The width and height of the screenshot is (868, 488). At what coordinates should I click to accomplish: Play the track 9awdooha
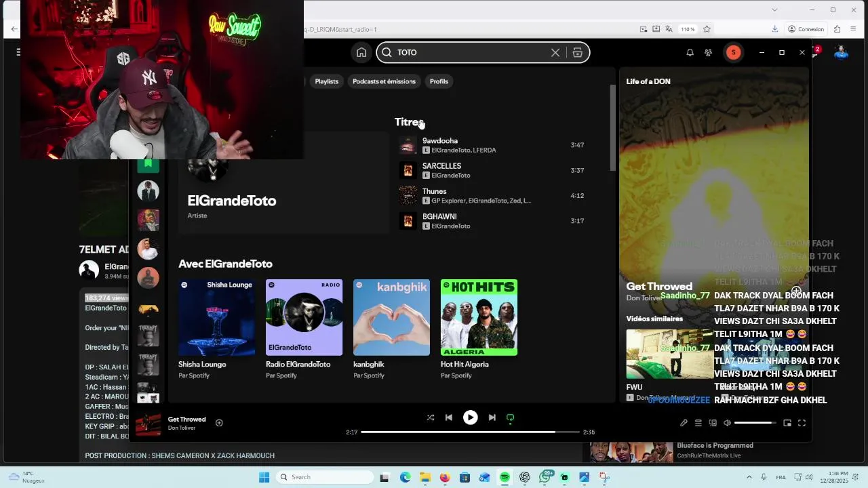(x=493, y=145)
